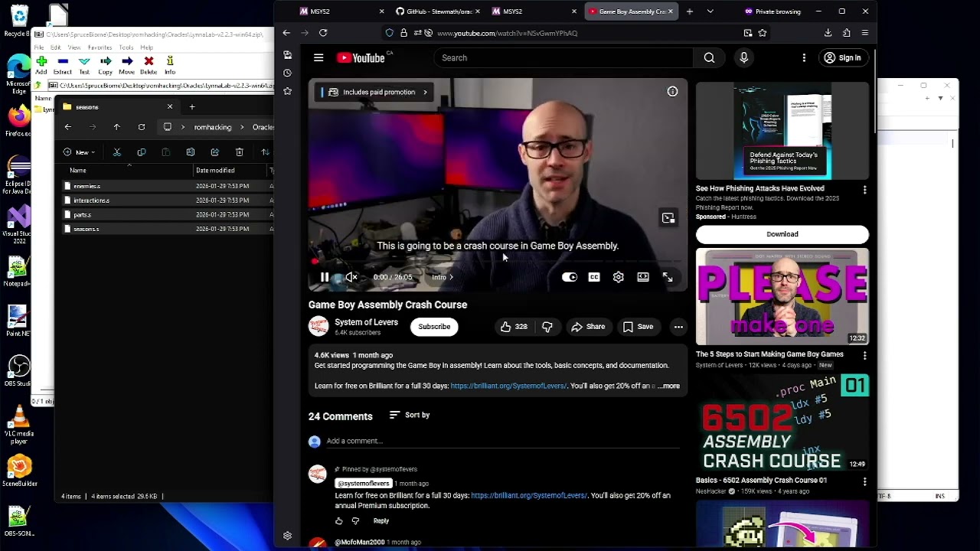Open the Firefox downloads panel
The height and width of the screenshot is (551, 980).
tap(828, 33)
